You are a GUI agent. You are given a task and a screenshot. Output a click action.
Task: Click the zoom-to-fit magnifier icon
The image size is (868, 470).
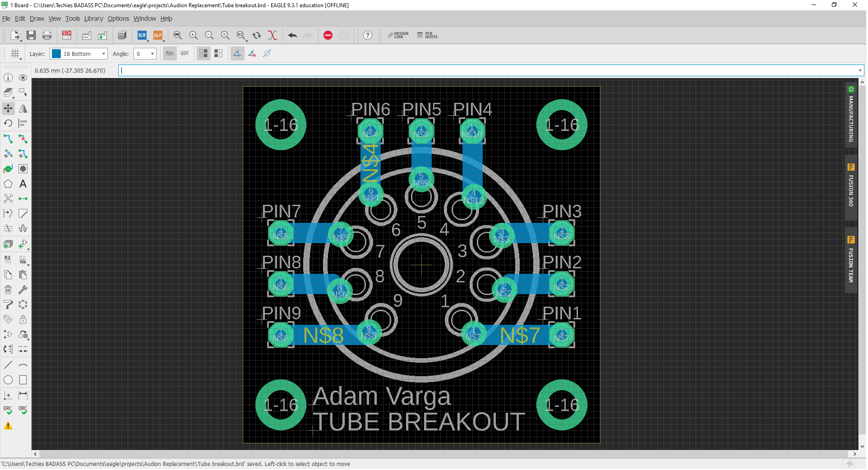(x=178, y=35)
